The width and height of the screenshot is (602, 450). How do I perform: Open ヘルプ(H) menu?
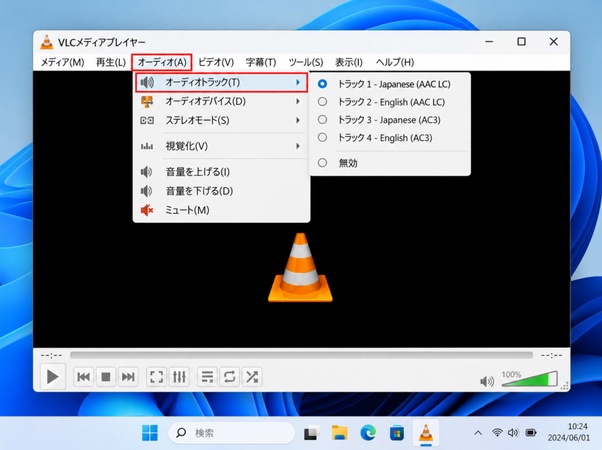pos(395,62)
